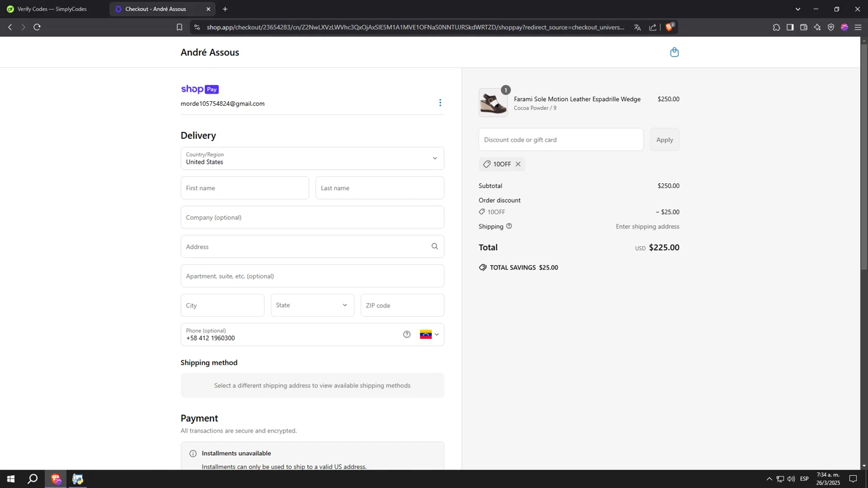Open a new browser tab

225,9
